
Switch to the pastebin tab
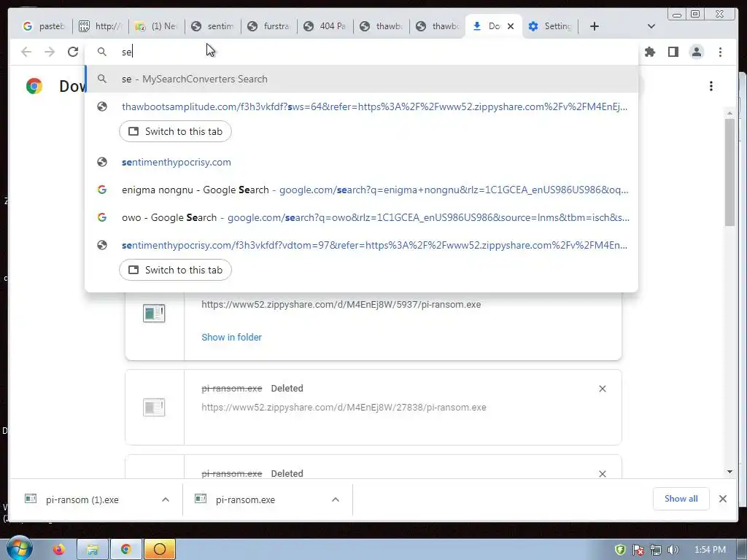pyautogui.click(x=44, y=26)
